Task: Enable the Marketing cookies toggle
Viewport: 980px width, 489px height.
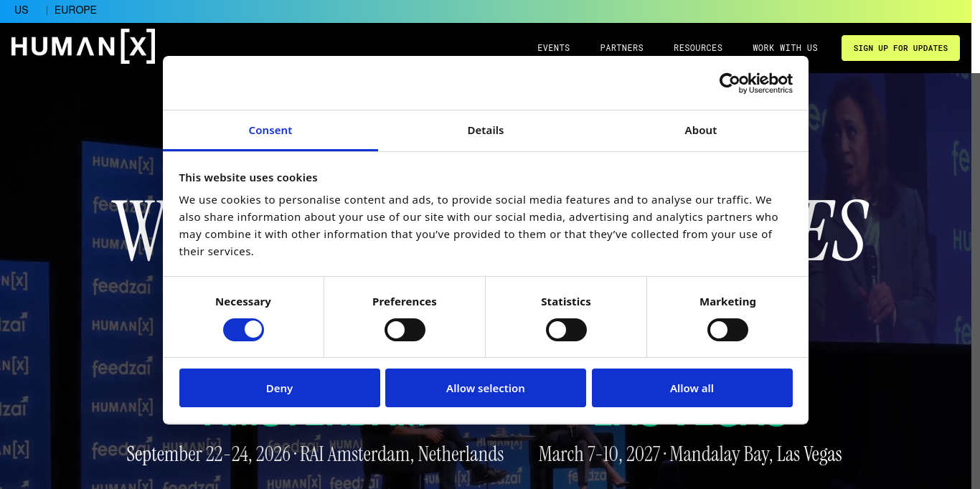Action: [727, 330]
